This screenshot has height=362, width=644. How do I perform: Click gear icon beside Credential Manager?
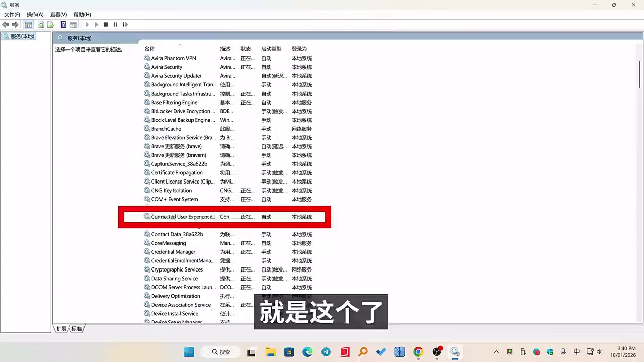pos(147,252)
